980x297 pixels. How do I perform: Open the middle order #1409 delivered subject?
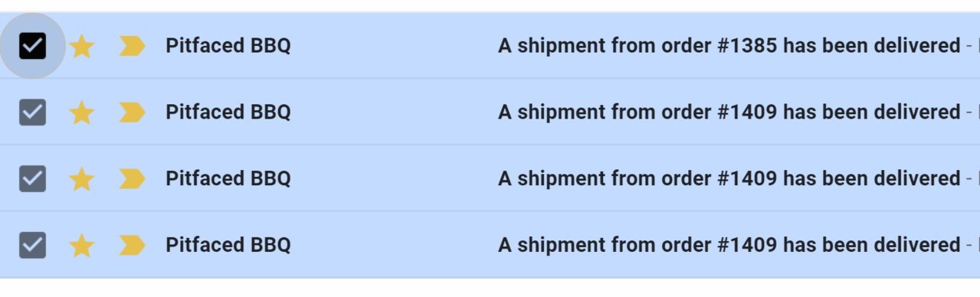[x=729, y=178]
